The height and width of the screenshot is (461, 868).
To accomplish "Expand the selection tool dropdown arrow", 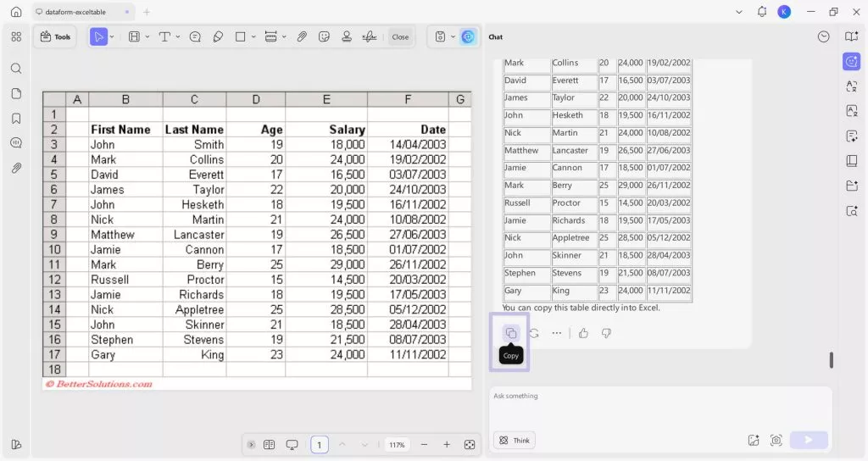I will (112, 37).
